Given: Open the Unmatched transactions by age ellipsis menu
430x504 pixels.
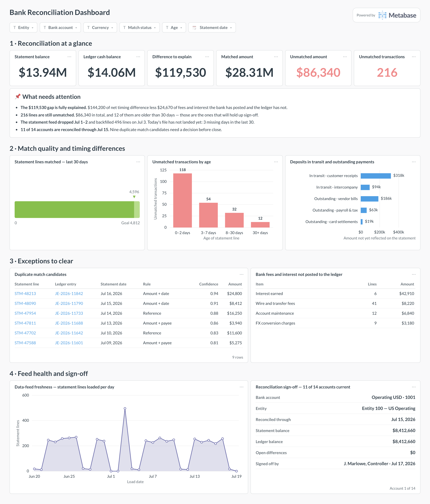Looking at the screenshot, I should [x=276, y=162].
